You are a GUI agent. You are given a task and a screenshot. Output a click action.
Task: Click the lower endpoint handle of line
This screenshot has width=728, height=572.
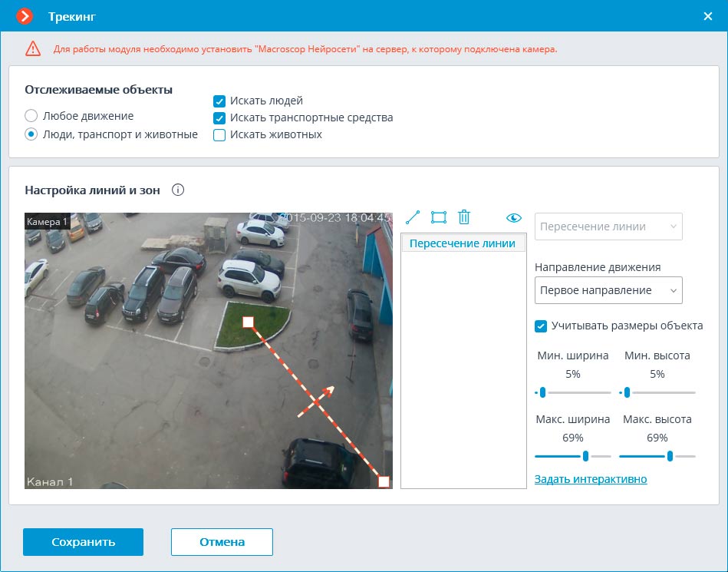pyautogui.click(x=384, y=481)
